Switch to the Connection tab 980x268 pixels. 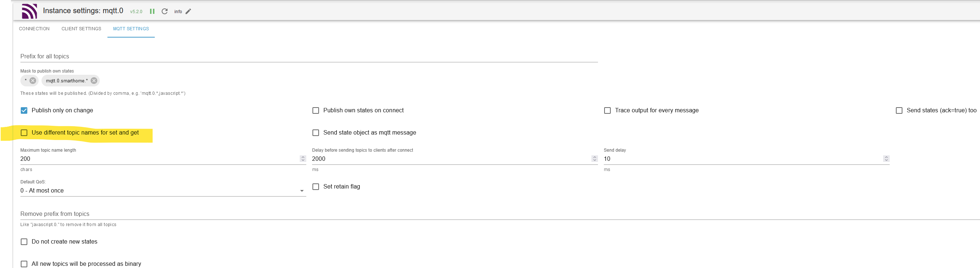pos(34,29)
